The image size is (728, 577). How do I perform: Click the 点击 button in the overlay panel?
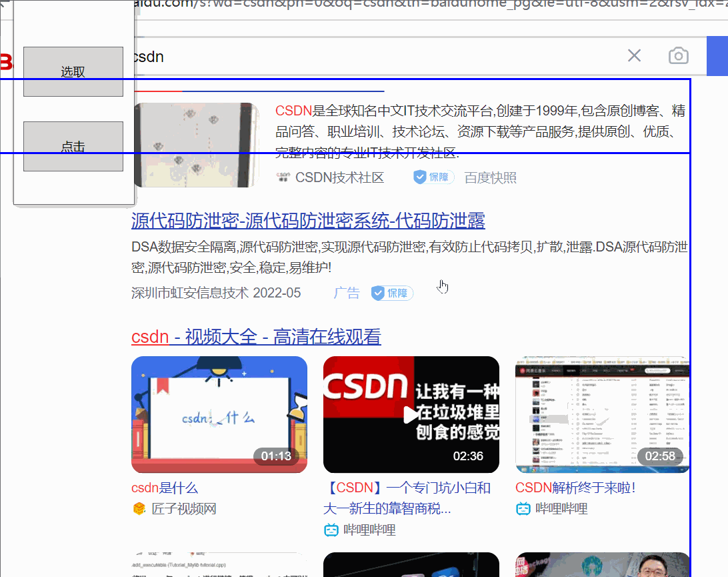tap(73, 146)
